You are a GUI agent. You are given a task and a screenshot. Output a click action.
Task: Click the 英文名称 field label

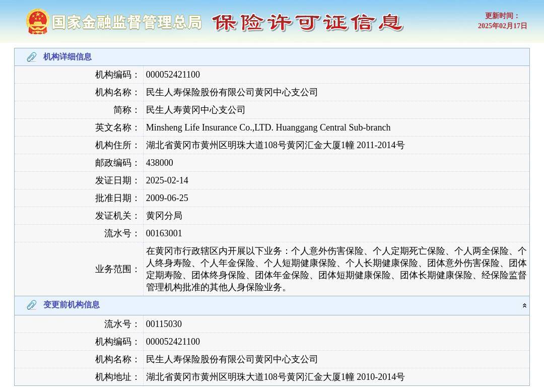[x=116, y=127]
